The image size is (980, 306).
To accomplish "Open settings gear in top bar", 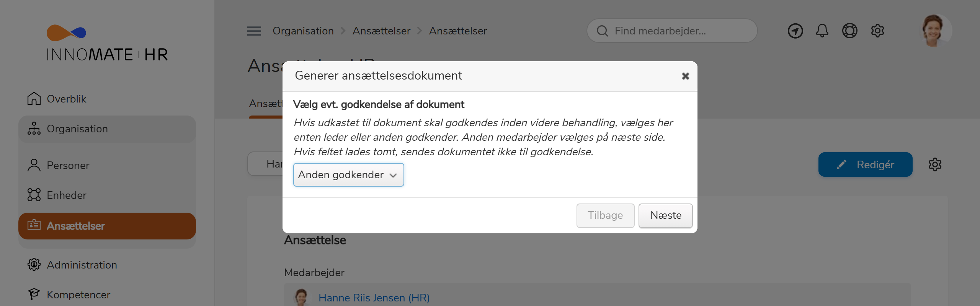I will click(877, 31).
